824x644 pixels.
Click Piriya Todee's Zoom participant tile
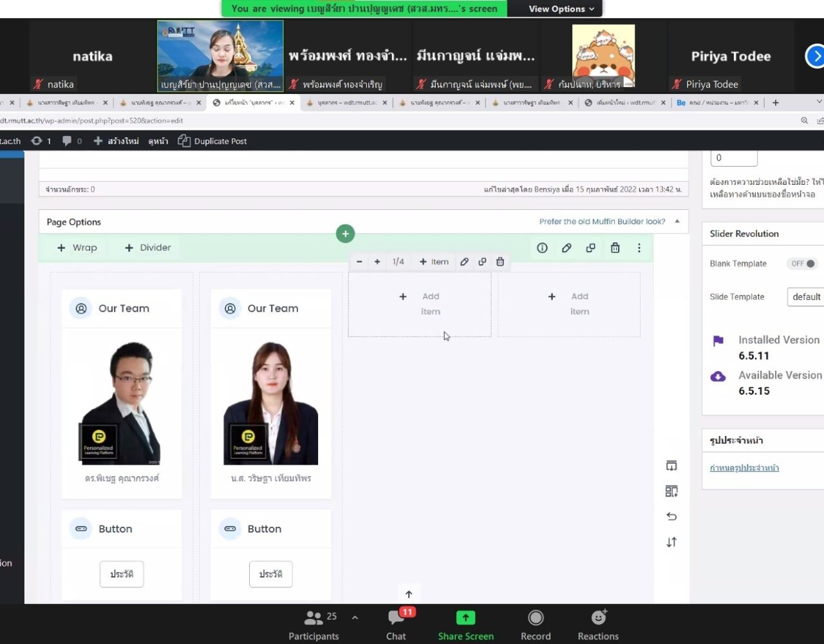(731, 56)
